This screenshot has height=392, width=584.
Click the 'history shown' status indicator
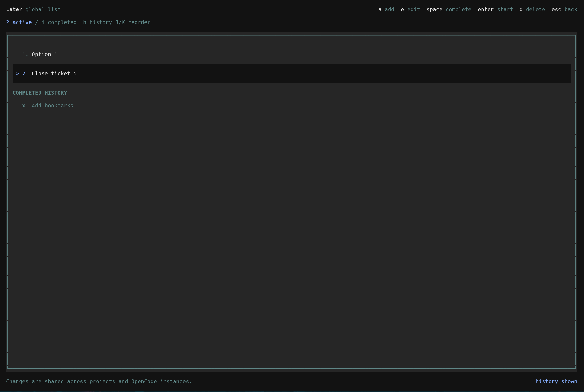pos(556,382)
